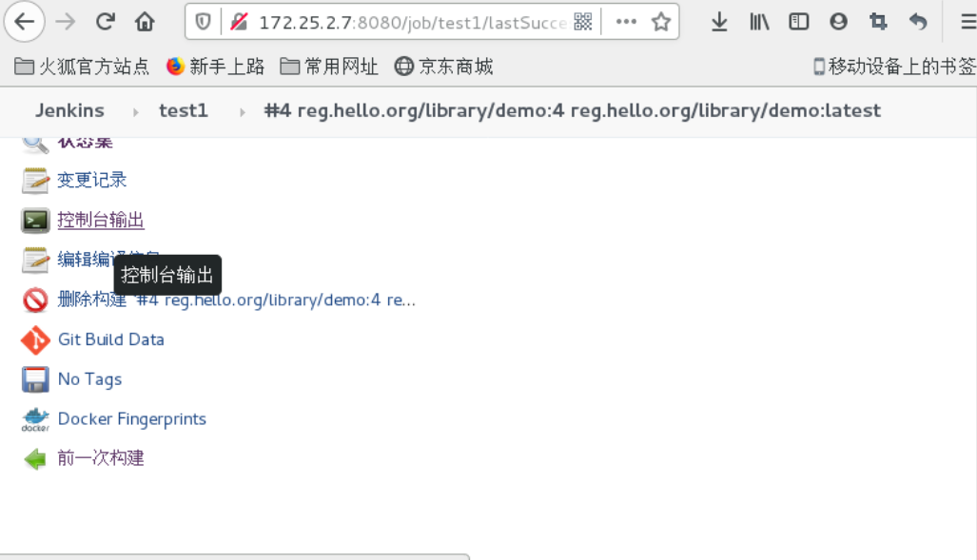Open the No Tags link

coord(89,379)
